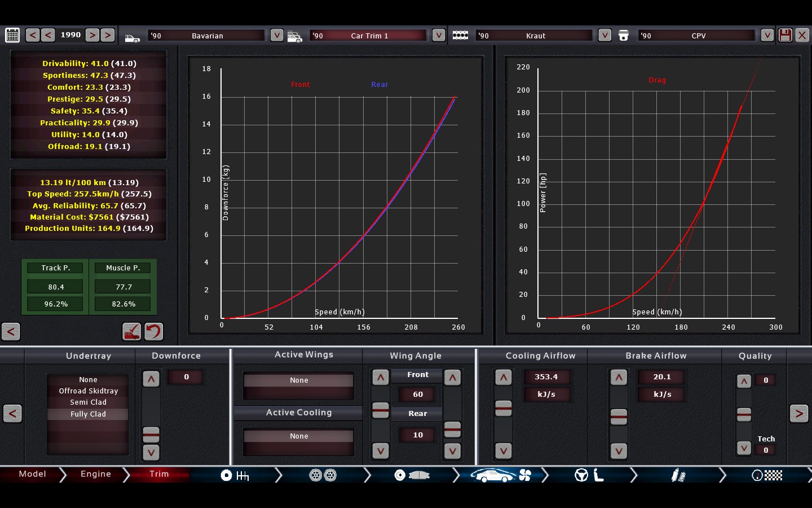Expand the Bavarian car model dropdown
Viewport: 812px width, 508px height.
tap(276, 35)
